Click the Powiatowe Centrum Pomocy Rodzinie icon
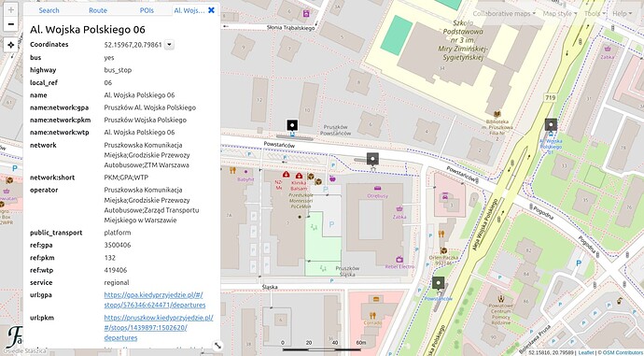Screen dimensions: 644x356 tap(500, 299)
